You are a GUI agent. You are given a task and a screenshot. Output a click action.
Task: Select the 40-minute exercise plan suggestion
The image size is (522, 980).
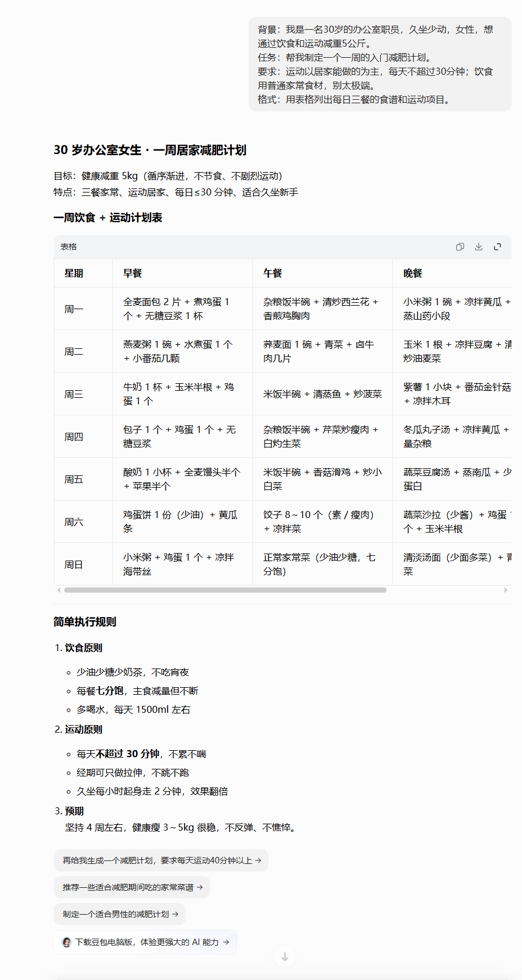click(x=161, y=860)
